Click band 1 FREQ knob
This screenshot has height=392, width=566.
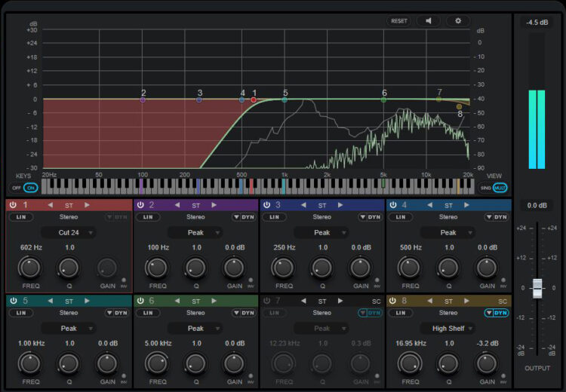30,268
